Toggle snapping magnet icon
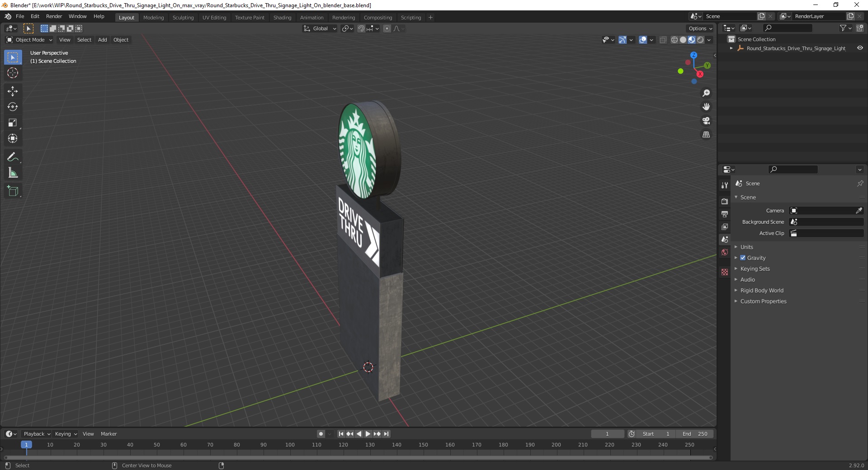 tap(361, 28)
